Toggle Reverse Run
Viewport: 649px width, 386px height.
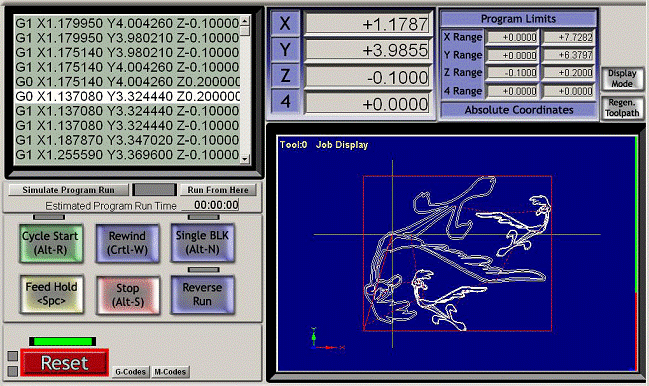pos(202,295)
